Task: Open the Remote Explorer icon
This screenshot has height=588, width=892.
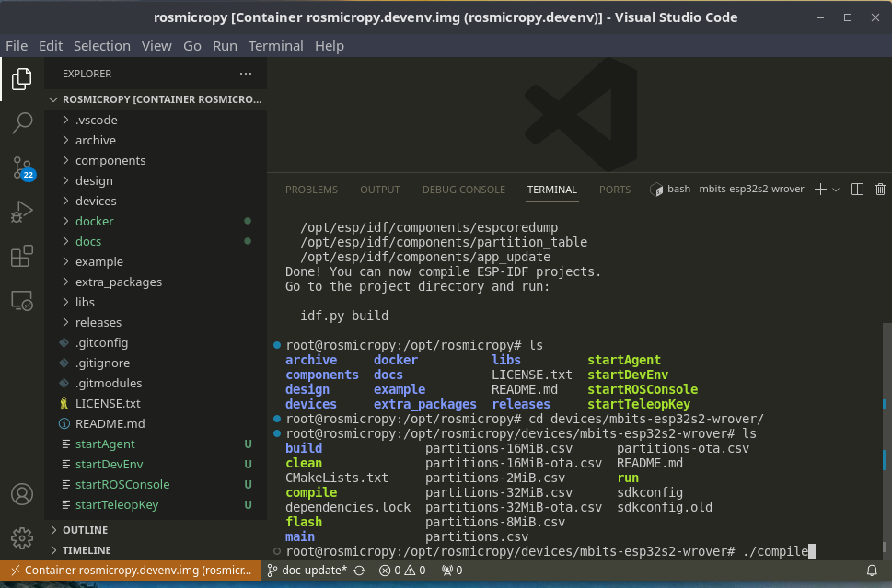Action: tap(21, 300)
